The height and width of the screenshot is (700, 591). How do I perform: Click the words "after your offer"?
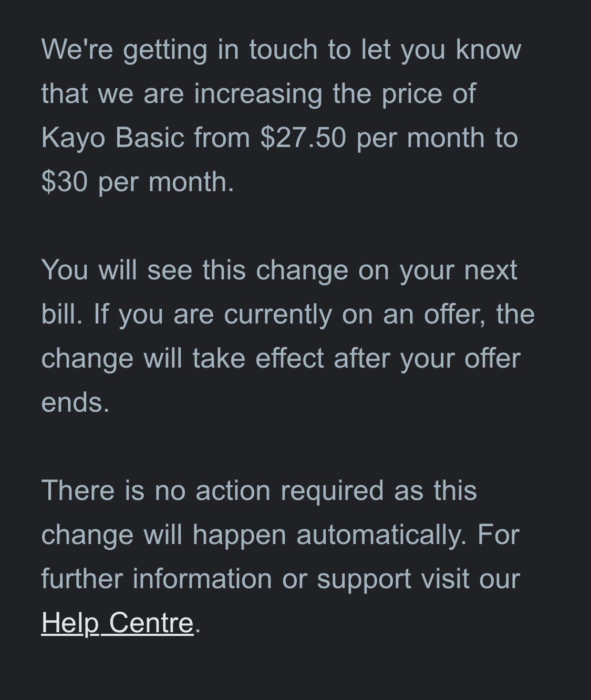[427, 358]
